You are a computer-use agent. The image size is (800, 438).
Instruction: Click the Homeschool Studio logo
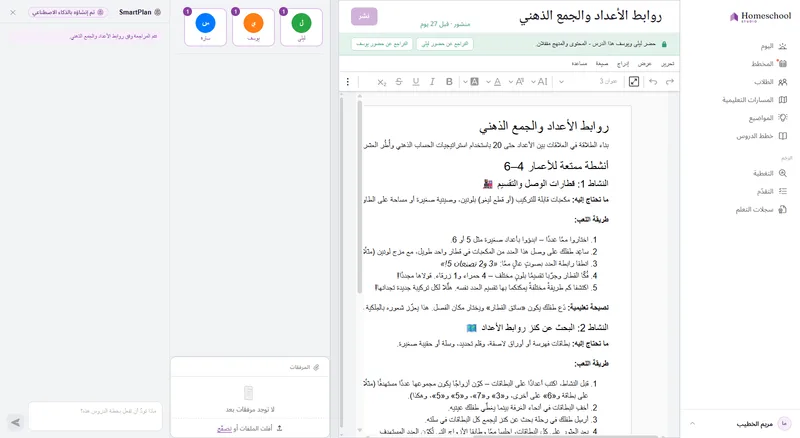pyautogui.click(x=760, y=17)
